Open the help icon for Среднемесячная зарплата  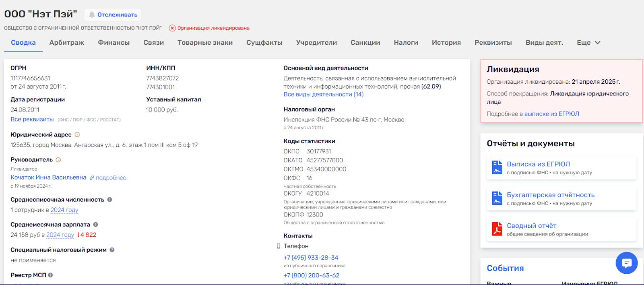(95, 225)
